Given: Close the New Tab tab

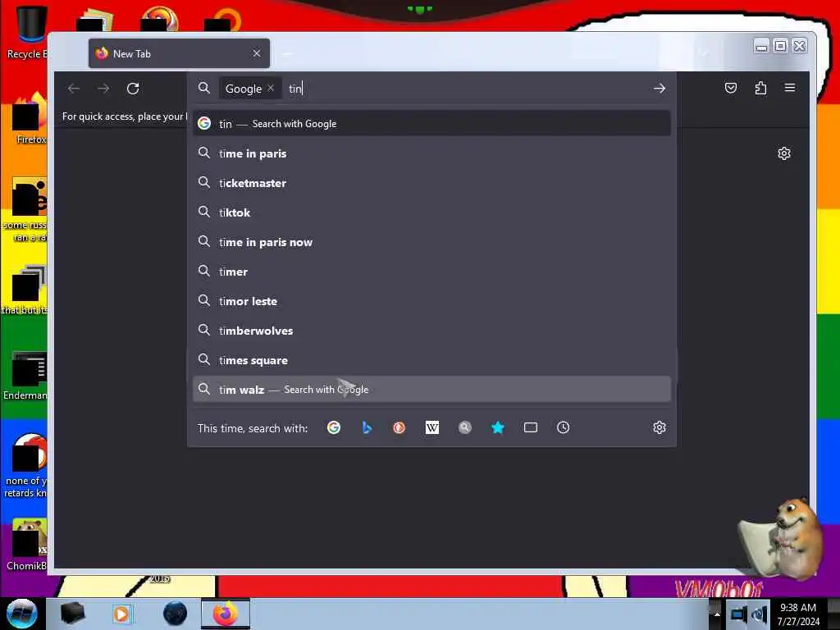Looking at the screenshot, I should coord(257,53).
